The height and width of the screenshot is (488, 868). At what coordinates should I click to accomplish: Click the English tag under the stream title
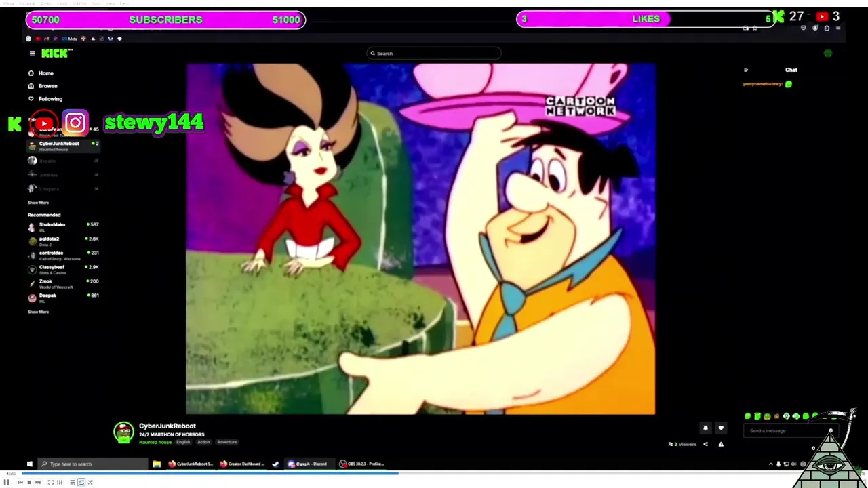click(x=183, y=442)
